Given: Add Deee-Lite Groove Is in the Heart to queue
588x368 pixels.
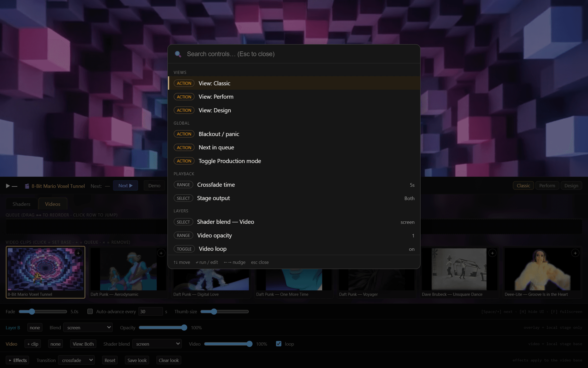Looking at the screenshot, I should [x=575, y=253].
